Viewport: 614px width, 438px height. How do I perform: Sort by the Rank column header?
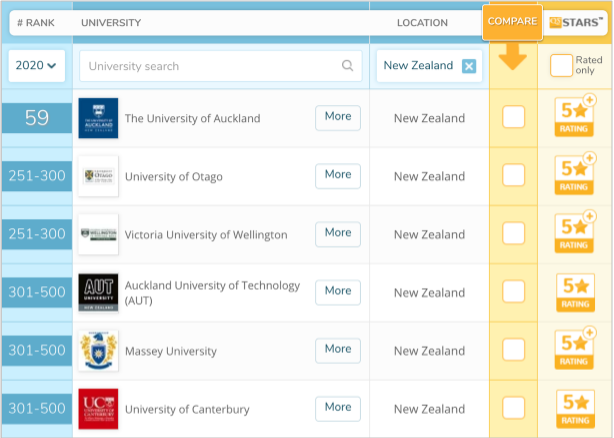click(37, 22)
